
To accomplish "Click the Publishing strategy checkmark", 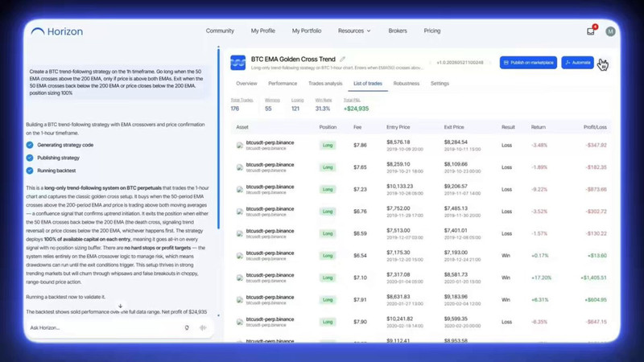I will (x=30, y=158).
